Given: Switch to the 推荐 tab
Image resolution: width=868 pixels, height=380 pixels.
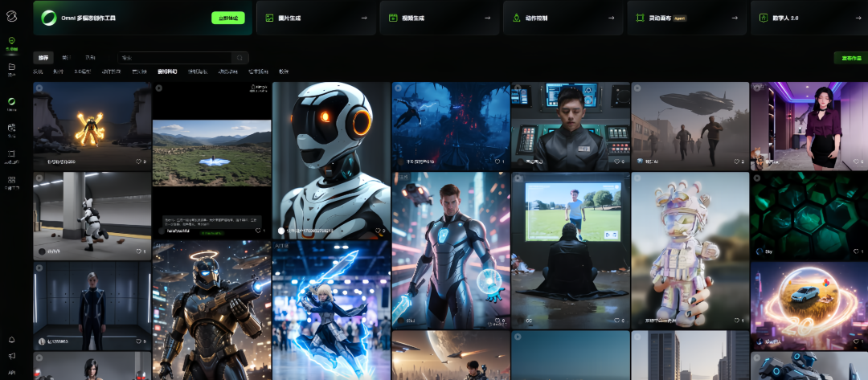Looking at the screenshot, I should coord(43,58).
